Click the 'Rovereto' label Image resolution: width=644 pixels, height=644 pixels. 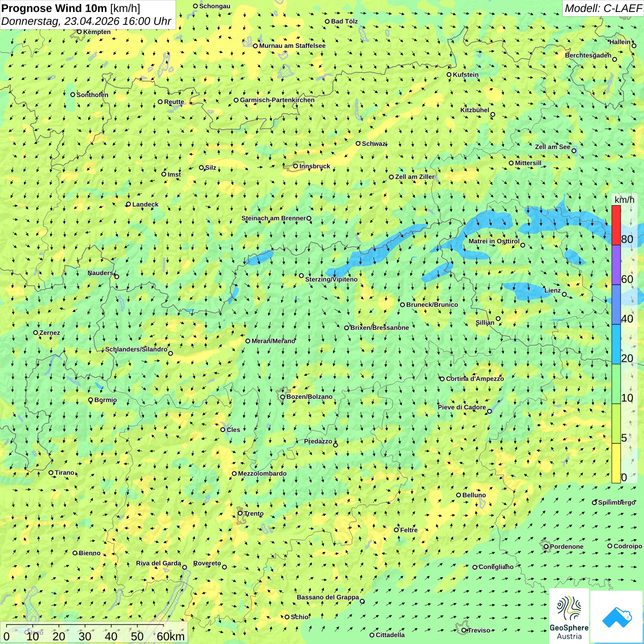(x=207, y=563)
